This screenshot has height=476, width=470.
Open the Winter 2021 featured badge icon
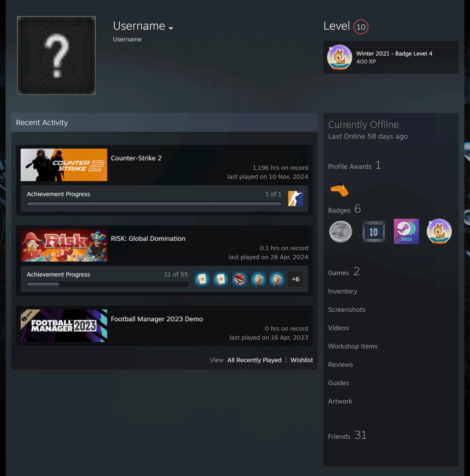[x=339, y=57]
